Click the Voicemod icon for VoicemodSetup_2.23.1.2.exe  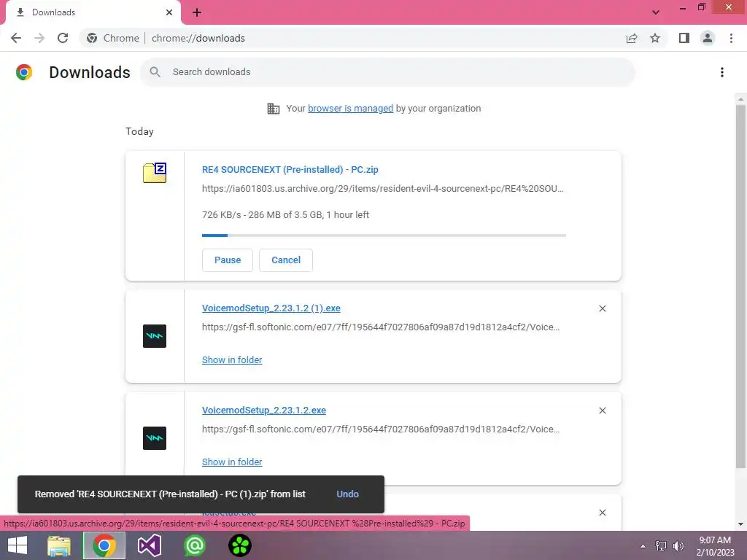coord(155,438)
